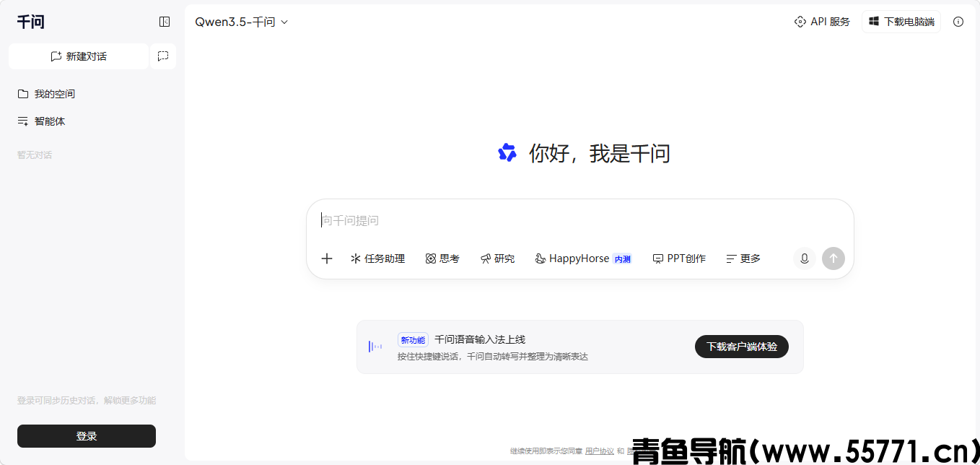980x465 pixels.
Task: Open the 用户协议 link
Action: click(x=600, y=451)
